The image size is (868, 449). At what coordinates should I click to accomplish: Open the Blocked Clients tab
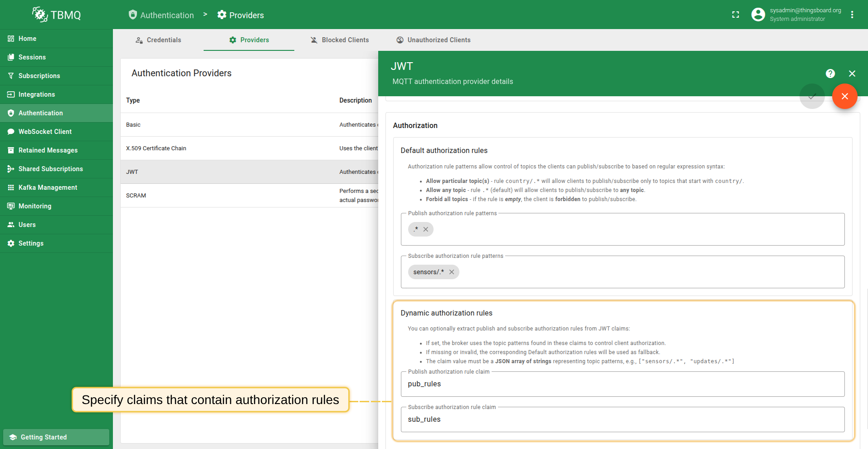(x=339, y=40)
